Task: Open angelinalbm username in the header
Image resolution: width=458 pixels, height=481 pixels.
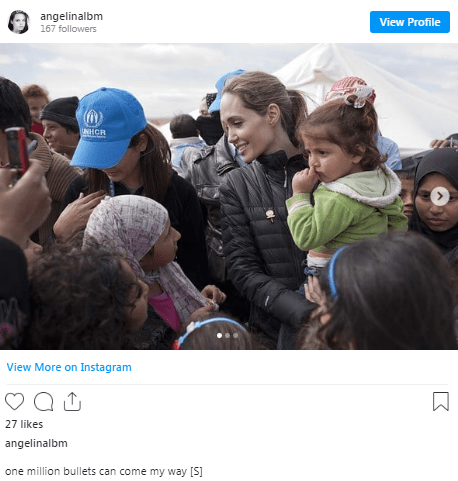Action: pyautogui.click(x=71, y=16)
